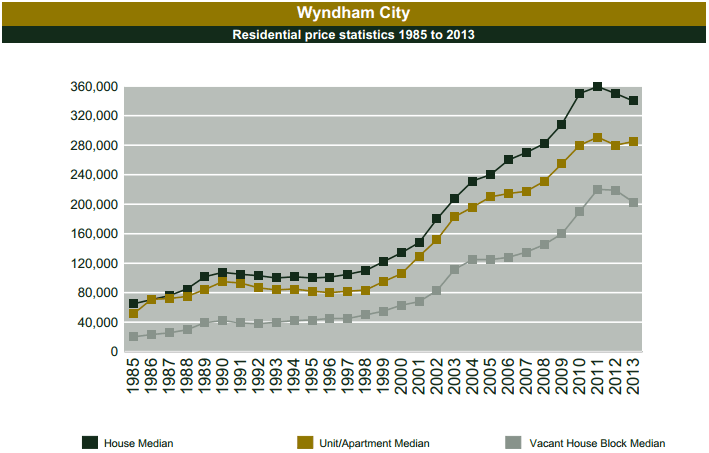Select the House Median data point for 1990

(x=222, y=273)
